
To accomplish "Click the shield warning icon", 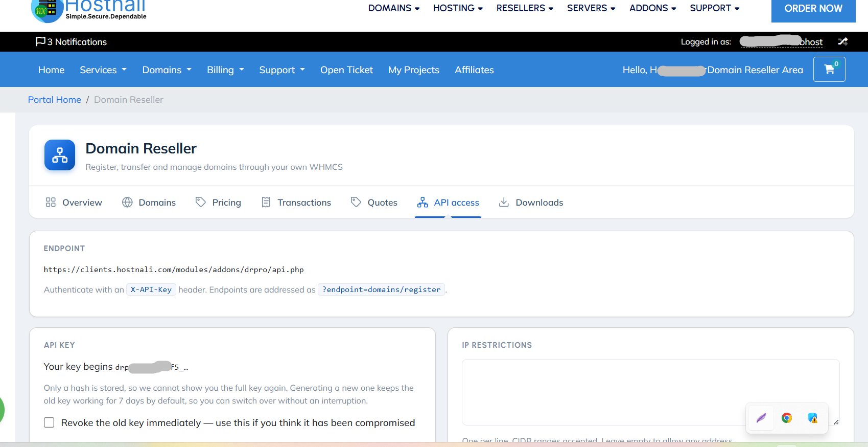I will [812, 418].
